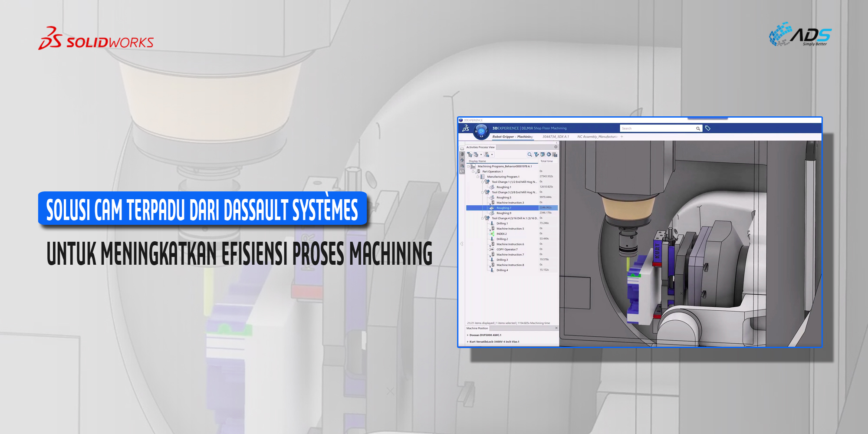Open the filter tool in Activities toolbar
Viewport: 868px width, 434px height.
click(536, 155)
